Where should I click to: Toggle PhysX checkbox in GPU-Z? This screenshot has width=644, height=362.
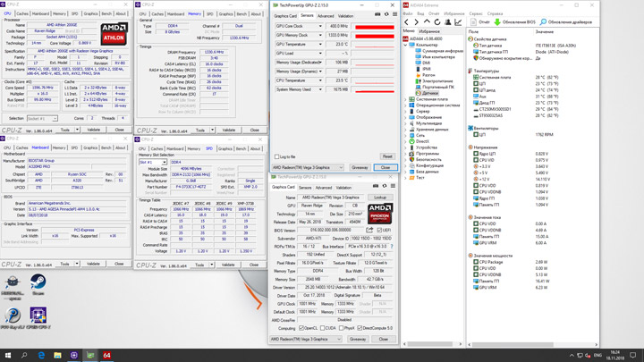coord(342,328)
